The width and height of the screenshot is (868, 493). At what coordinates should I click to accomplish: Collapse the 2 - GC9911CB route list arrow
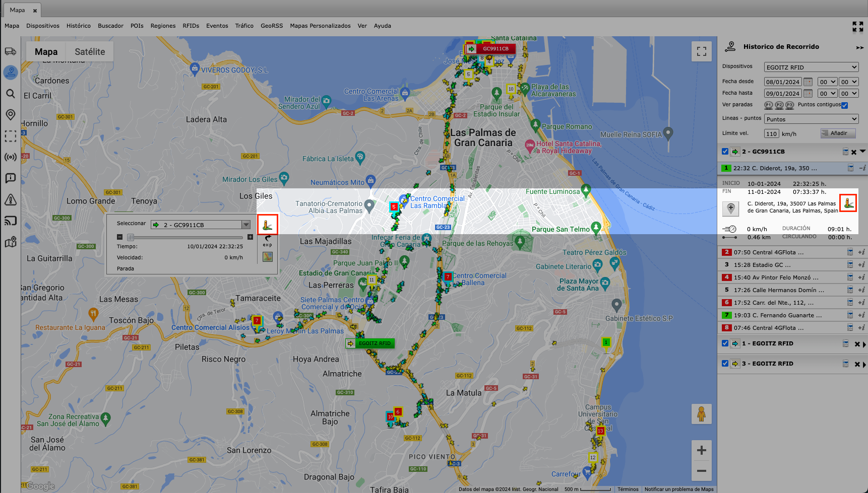tap(862, 151)
